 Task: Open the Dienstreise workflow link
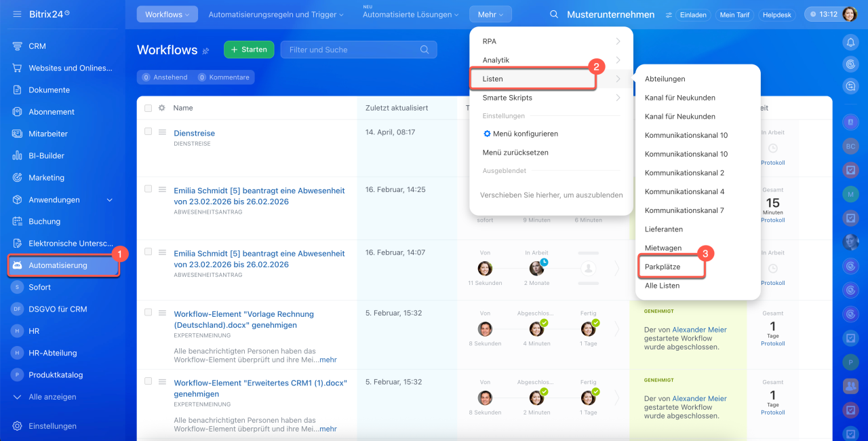pos(194,134)
